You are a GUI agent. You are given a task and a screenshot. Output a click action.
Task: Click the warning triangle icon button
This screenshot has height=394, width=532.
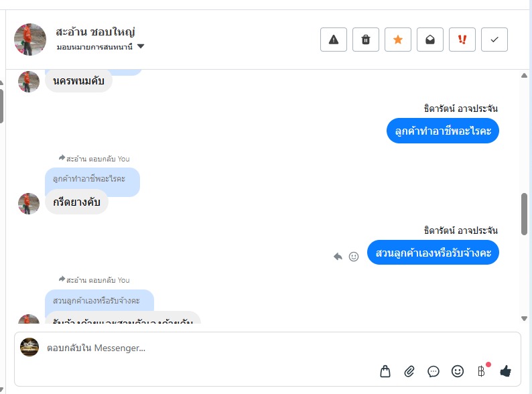[334, 40]
